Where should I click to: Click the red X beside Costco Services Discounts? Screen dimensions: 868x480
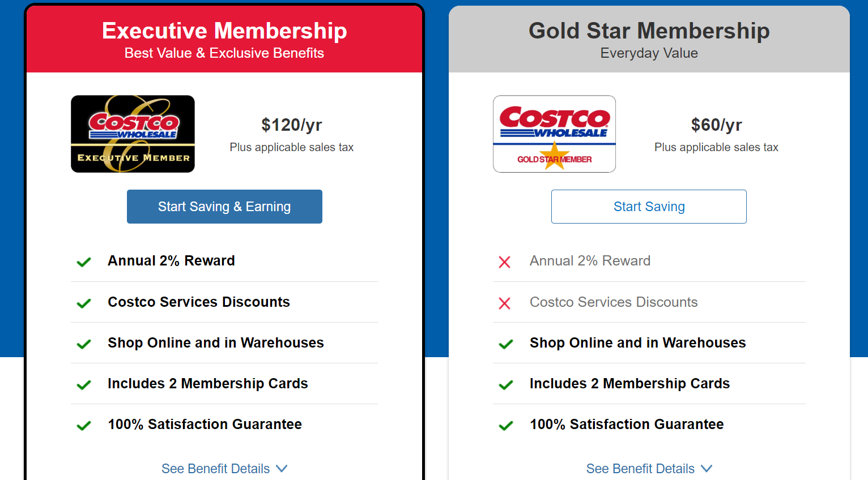coord(504,303)
